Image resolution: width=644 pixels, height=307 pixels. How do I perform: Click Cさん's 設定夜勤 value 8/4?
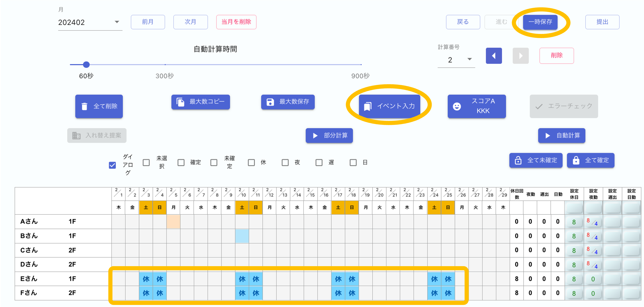tap(593, 251)
